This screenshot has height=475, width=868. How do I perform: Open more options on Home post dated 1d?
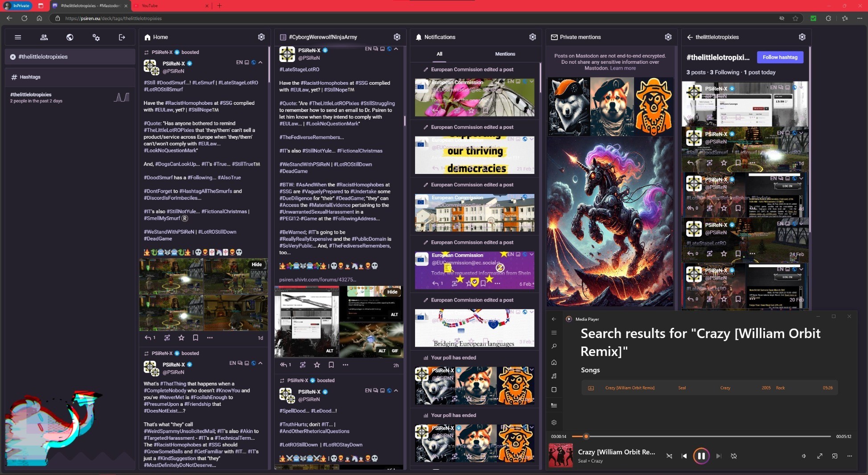[210, 338]
